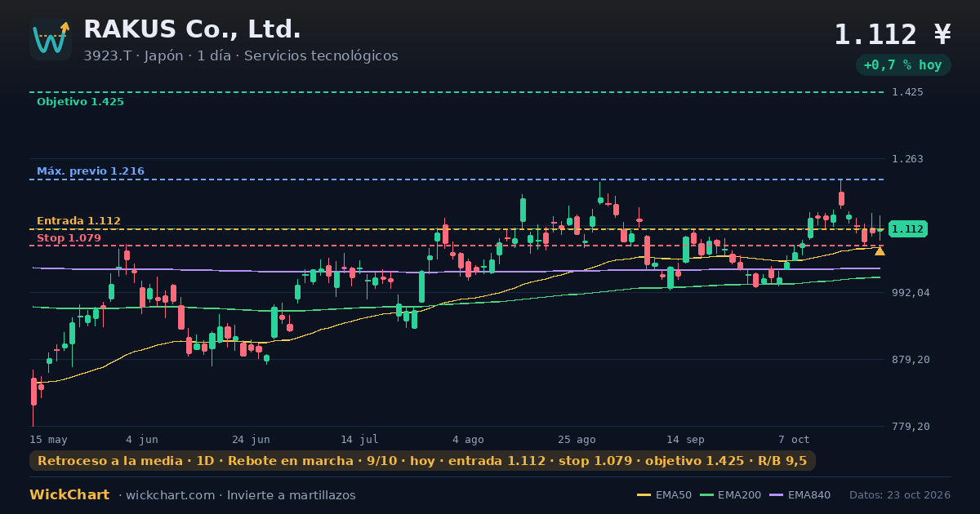Click the "992,04" price axis label
The image size is (980, 514).
click(911, 292)
